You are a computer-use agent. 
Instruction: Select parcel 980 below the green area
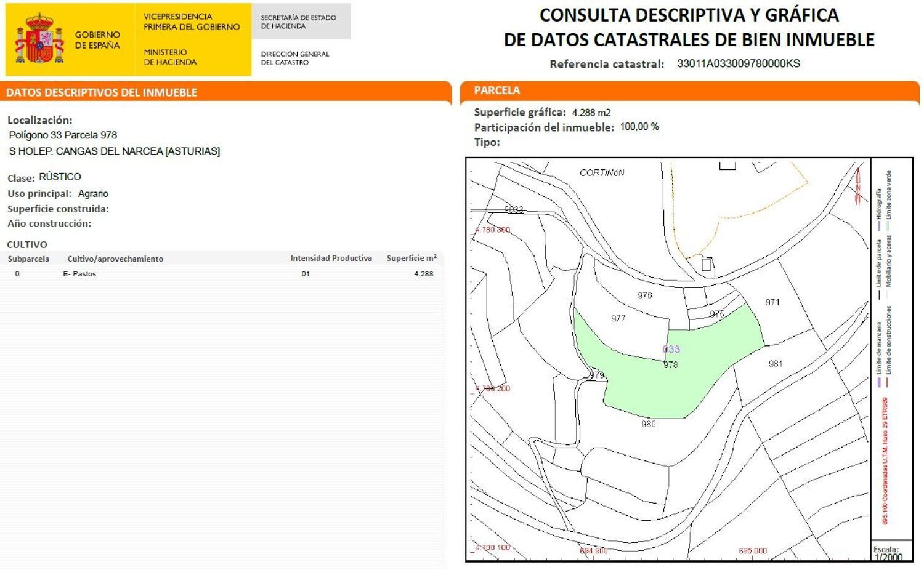648,424
